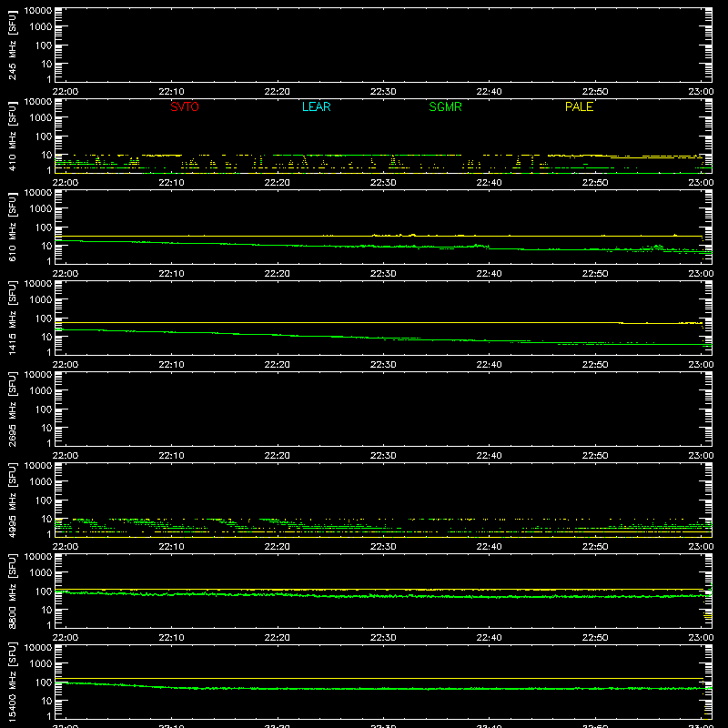The image size is (728, 728).
Task: Click the 10 tick of the 15400 MHz panel
Action: point(46,701)
